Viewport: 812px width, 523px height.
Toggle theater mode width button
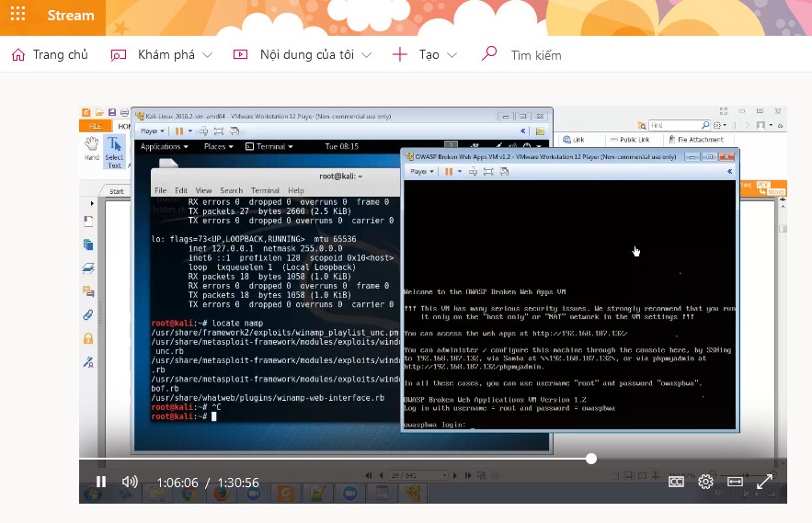click(735, 482)
